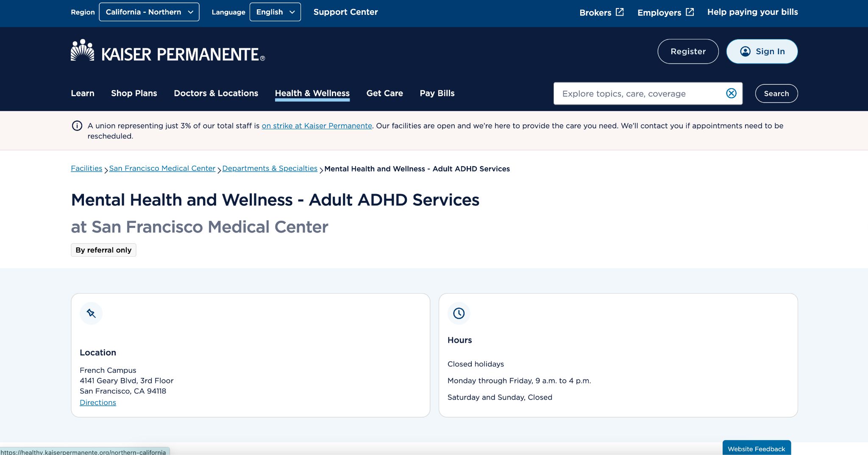Clear the search field with X icon
The image size is (868, 455).
click(731, 93)
